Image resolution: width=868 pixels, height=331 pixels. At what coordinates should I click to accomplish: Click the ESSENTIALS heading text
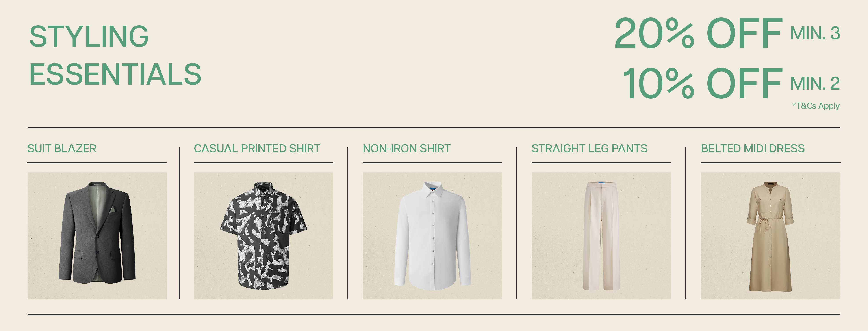click(x=115, y=74)
